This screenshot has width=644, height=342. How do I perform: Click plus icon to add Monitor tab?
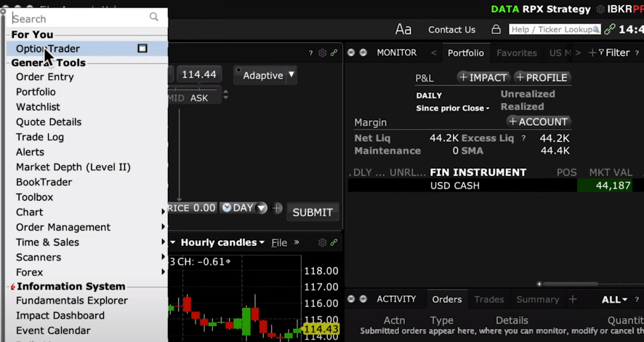click(592, 53)
